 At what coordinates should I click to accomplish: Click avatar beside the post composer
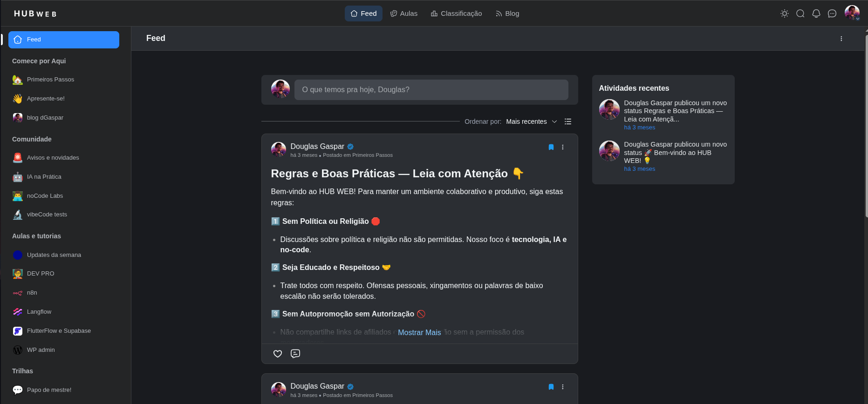280,89
